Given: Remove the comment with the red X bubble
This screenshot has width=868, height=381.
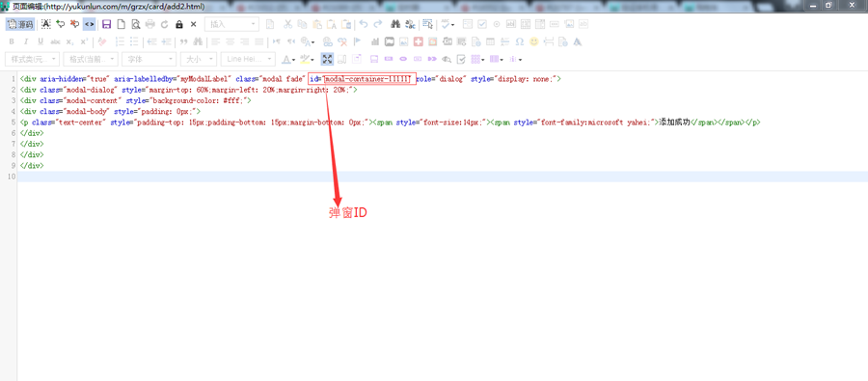Looking at the screenshot, I should [x=74, y=24].
